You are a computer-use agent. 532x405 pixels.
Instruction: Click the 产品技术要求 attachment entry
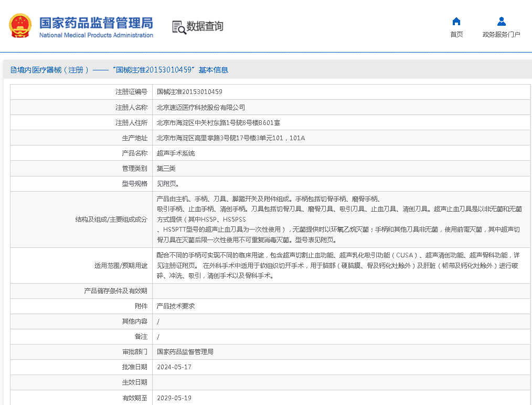176,306
